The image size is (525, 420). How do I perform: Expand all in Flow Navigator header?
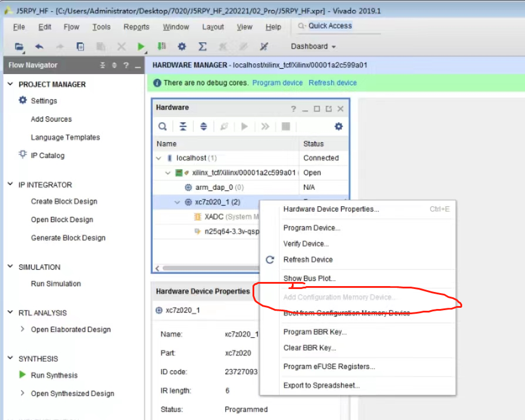tap(115, 65)
